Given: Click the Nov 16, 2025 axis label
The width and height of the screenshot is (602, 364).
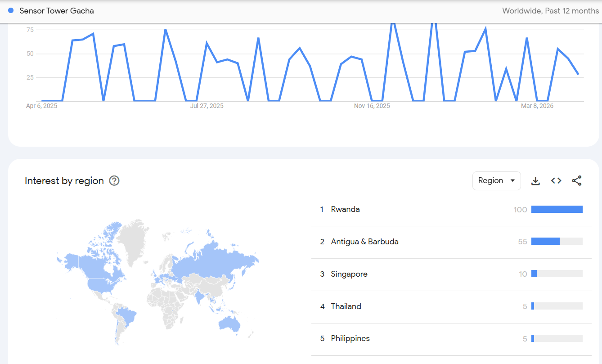Looking at the screenshot, I should [x=372, y=106].
